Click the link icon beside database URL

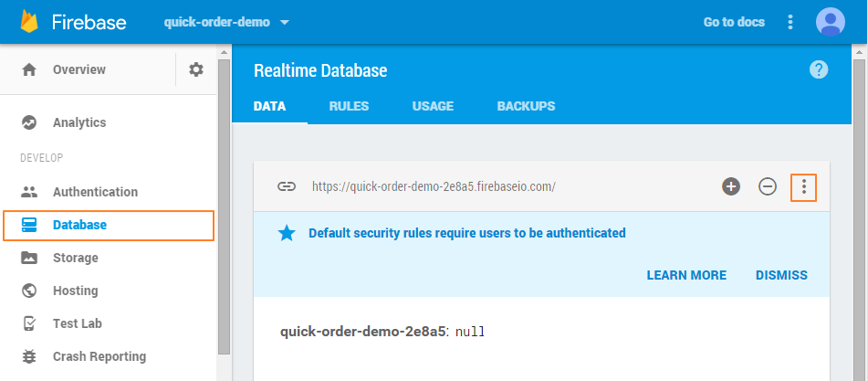pyautogui.click(x=287, y=186)
